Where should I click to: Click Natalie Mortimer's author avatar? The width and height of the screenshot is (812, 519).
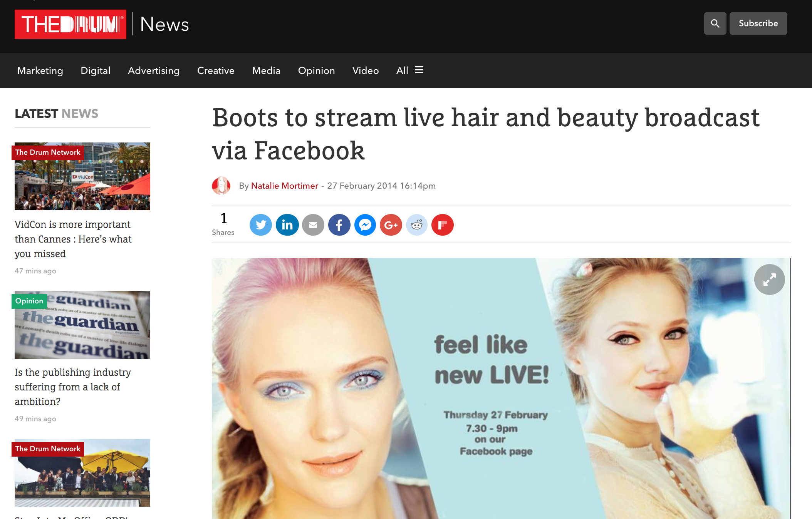click(x=221, y=186)
